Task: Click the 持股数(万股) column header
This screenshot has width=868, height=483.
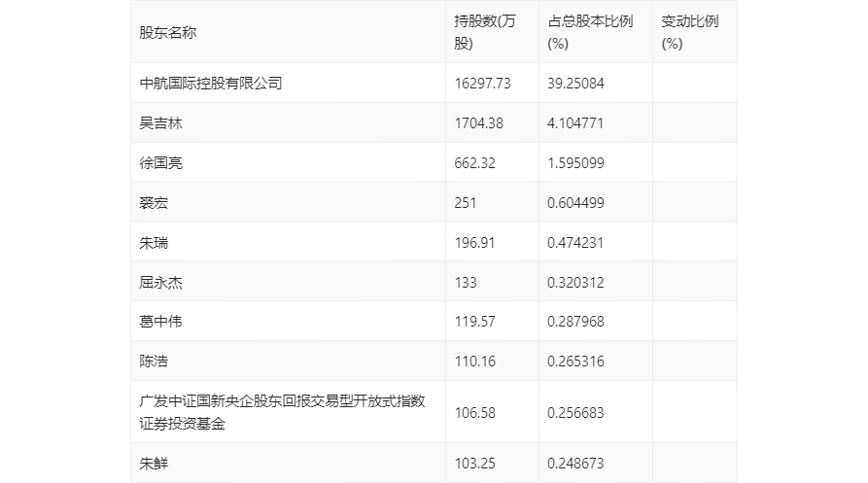Action: (485, 32)
